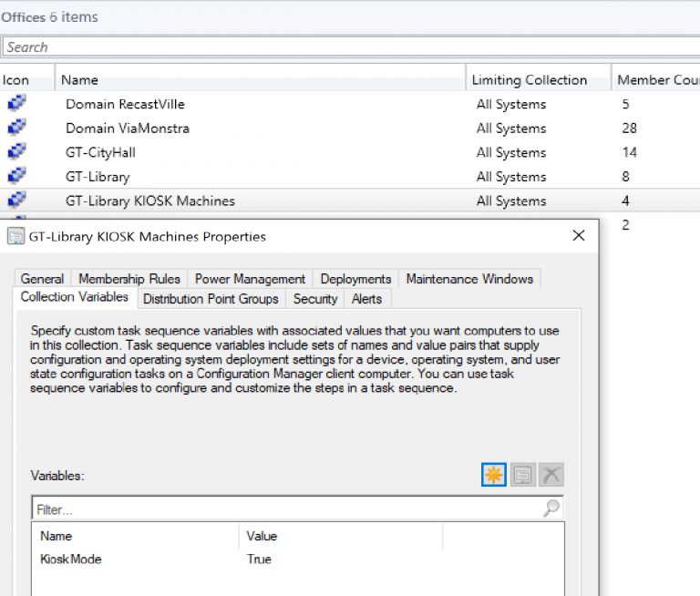The image size is (700, 596).
Task: Switch to the Power Management tab
Action: [x=250, y=279]
